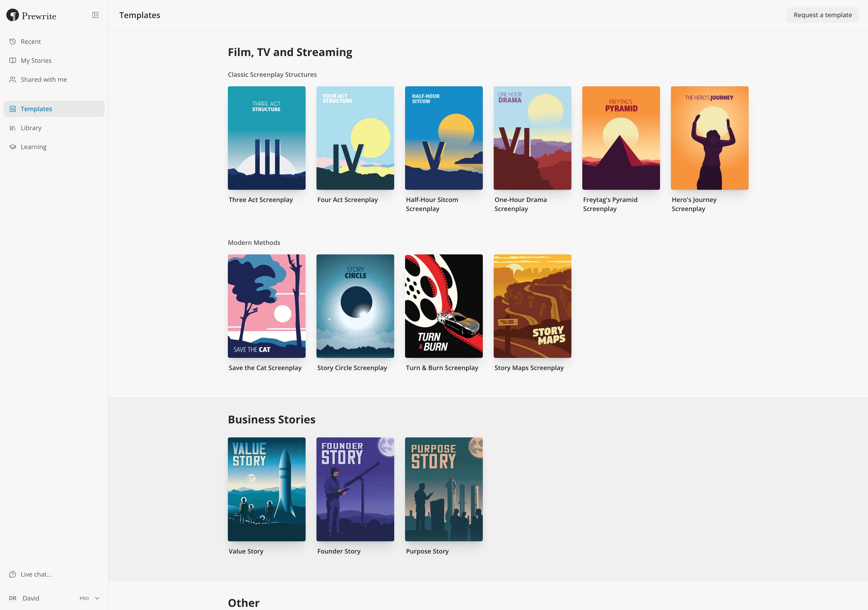Click the Templates page title

[x=140, y=15]
